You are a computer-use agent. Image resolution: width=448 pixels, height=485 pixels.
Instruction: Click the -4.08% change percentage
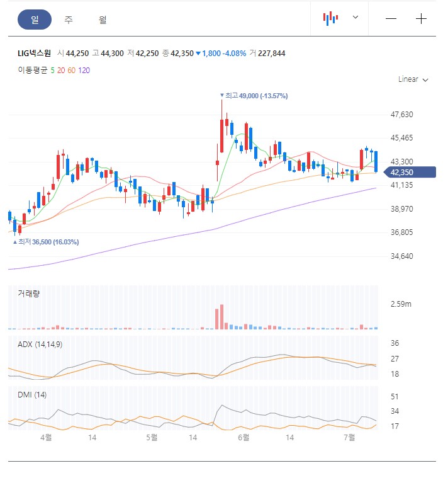coord(234,54)
